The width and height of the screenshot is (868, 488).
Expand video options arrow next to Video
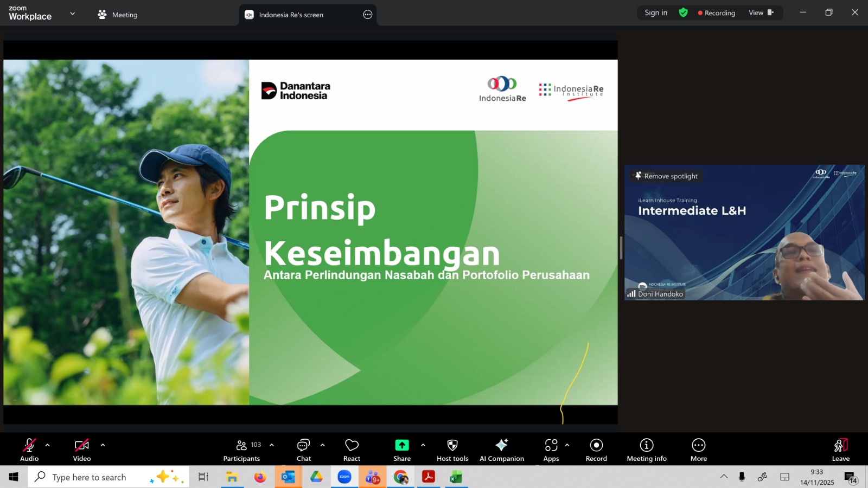tap(103, 445)
